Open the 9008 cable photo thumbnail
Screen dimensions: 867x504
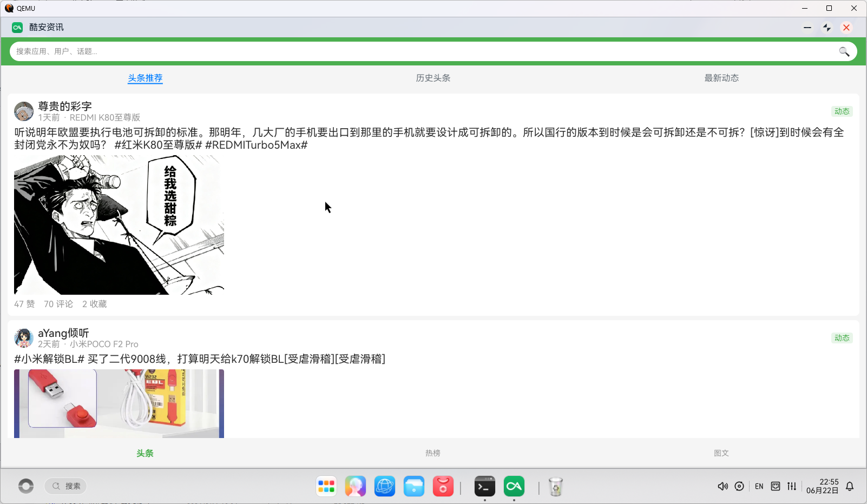119,403
